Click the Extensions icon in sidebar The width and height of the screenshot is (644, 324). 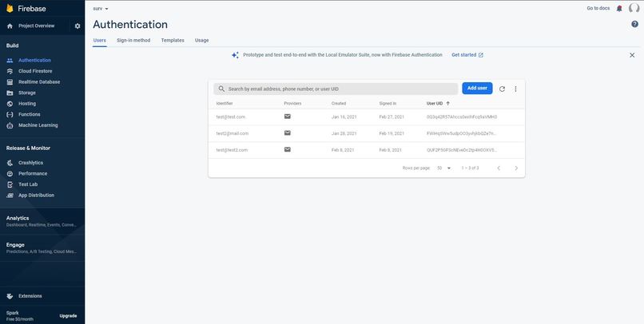coord(10,296)
